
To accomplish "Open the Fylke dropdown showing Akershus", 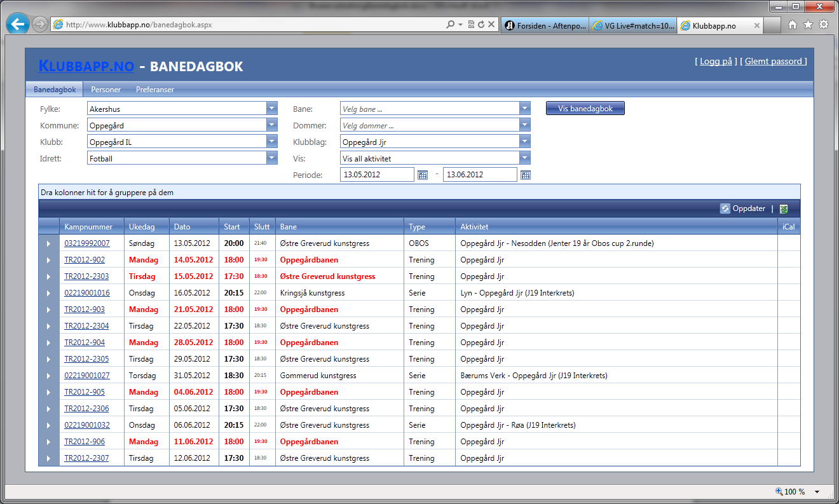I will (272, 109).
